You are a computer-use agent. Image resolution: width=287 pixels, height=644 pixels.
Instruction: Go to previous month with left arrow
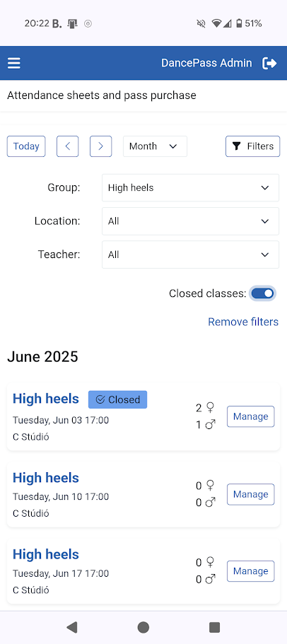point(67,146)
